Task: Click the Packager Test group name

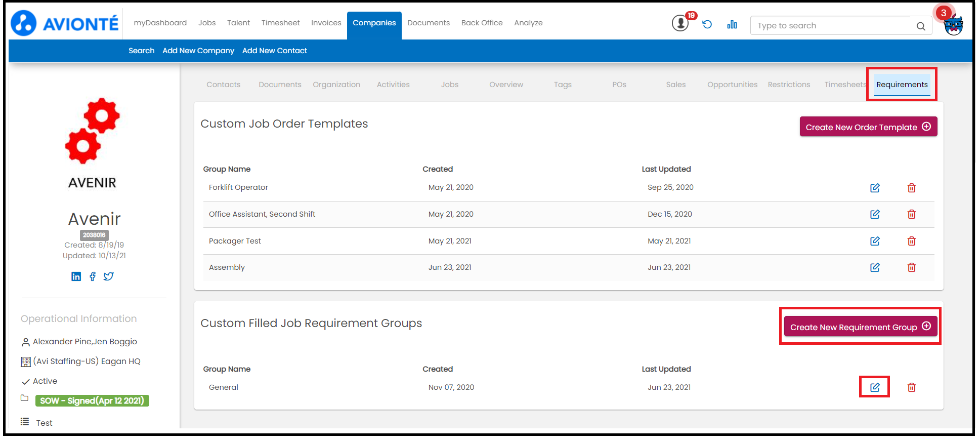Action: (x=235, y=241)
